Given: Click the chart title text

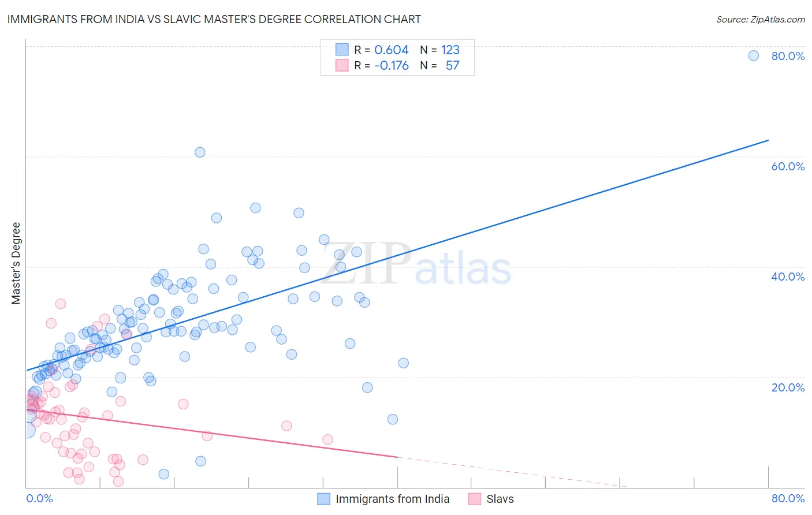Looking at the screenshot, I should 214,19.
